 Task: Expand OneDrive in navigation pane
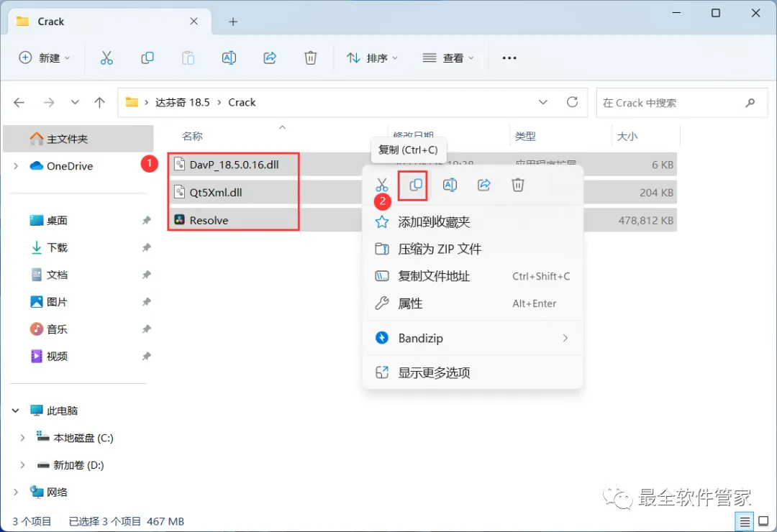[x=15, y=166]
